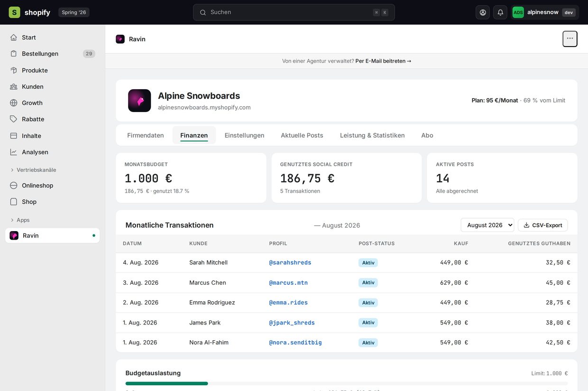Click the 4. Aug. 2026 date cell
The height and width of the screenshot is (391, 588).
click(140, 262)
